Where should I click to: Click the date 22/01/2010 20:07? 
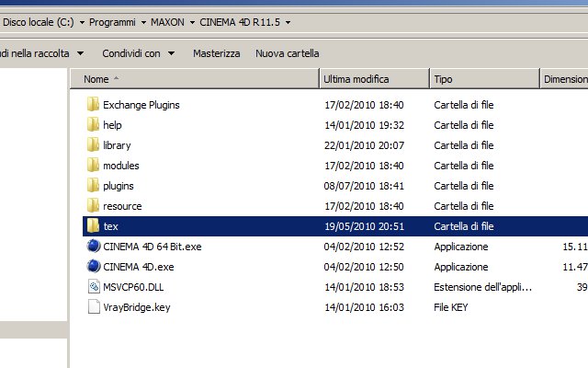(x=364, y=145)
